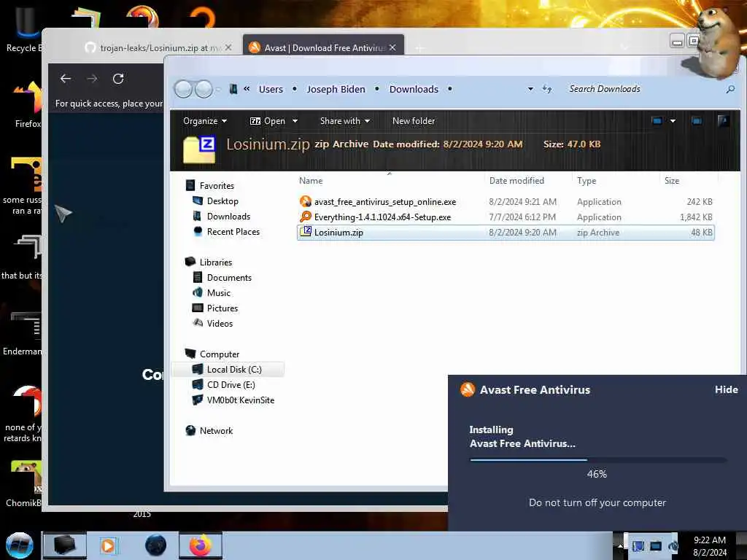Open Losinium.zip archive file
The image size is (747, 560).
pos(506,233)
